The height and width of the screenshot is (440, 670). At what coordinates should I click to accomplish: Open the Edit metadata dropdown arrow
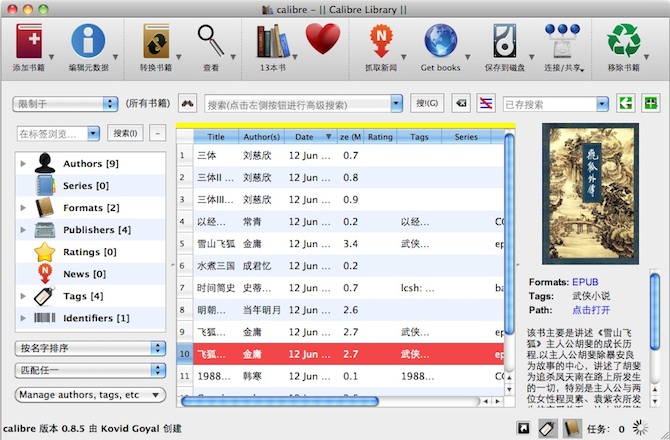(x=115, y=57)
